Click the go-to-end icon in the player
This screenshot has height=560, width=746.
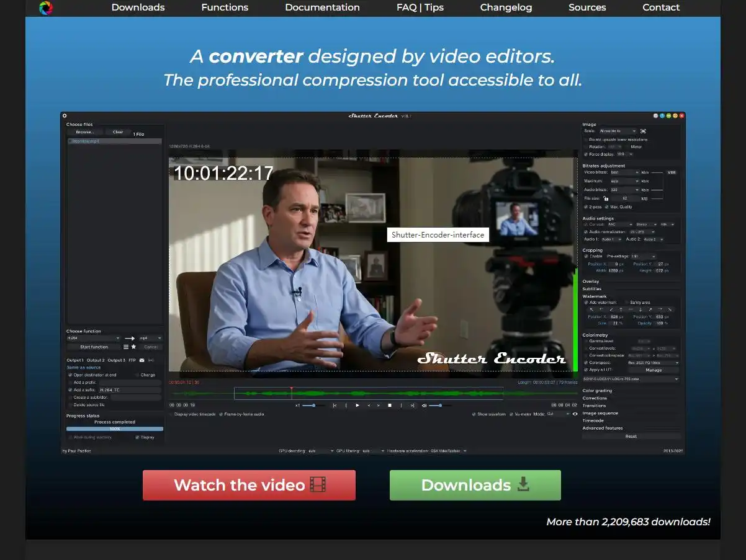coord(412,405)
